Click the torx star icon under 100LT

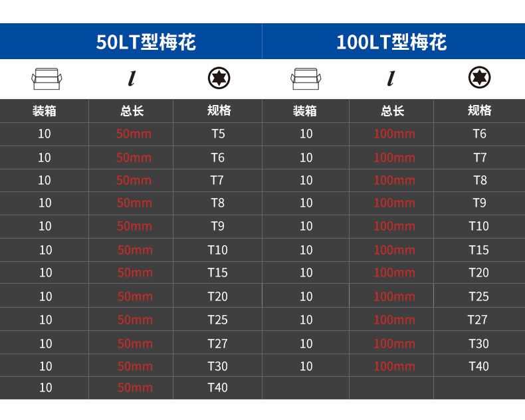(479, 77)
